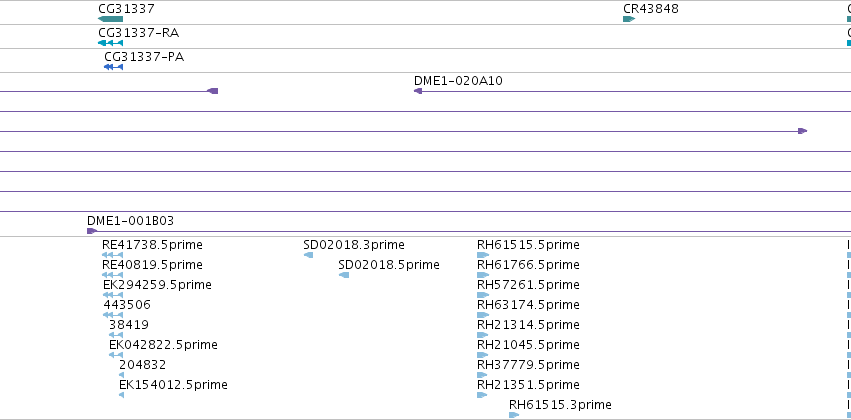Select the CG31337-PA protein glyph
Viewport: 851px width, 420px height.
tap(113, 67)
